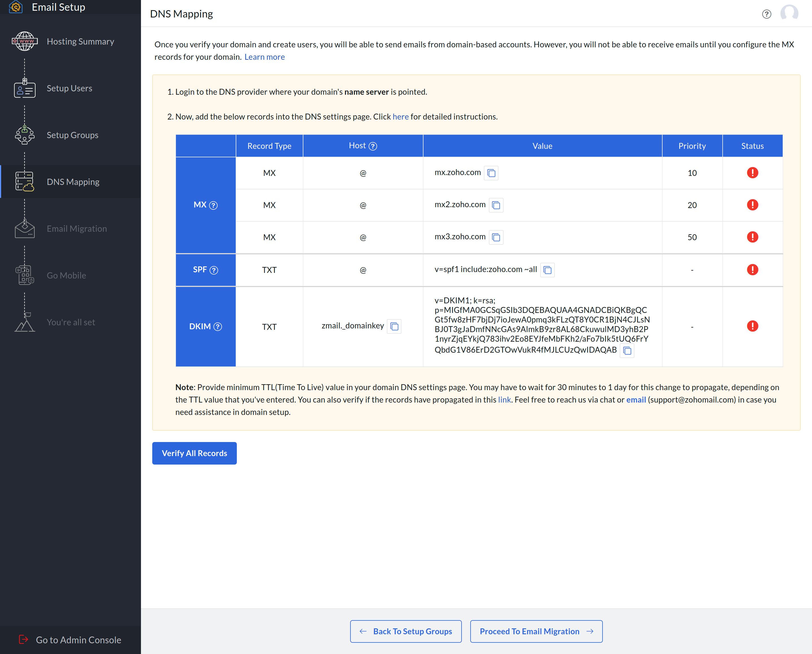Open the 'here' detailed instructions link

[401, 117]
